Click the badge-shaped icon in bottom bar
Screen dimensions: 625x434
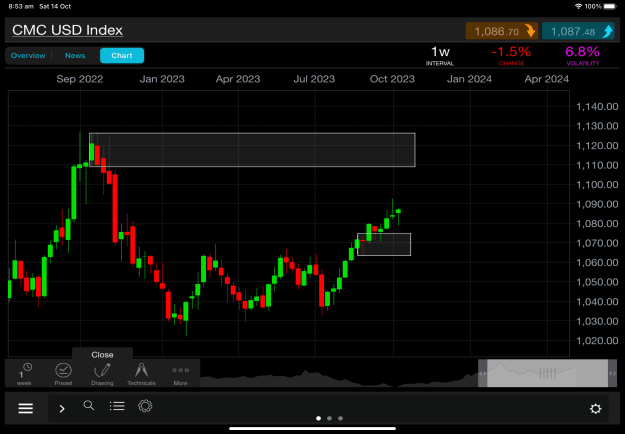tap(145, 406)
